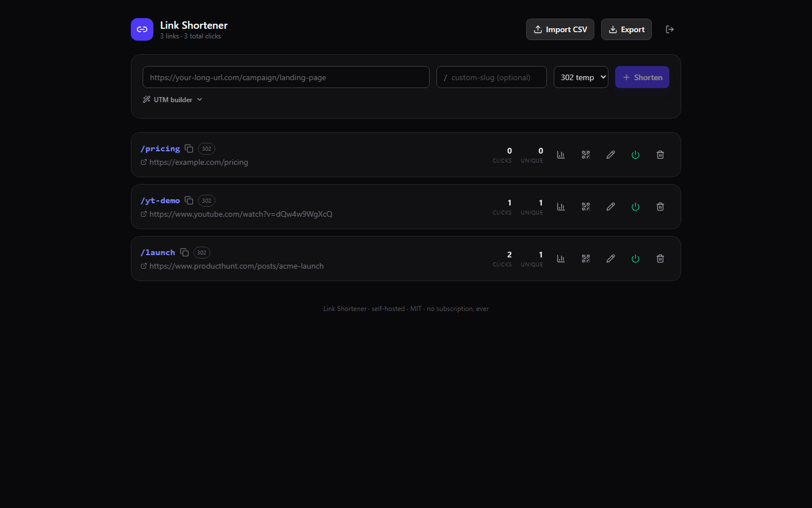Show QR code for /yt-demo
Viewport: 812px width, 508px height.
click(x=586, y=207)
